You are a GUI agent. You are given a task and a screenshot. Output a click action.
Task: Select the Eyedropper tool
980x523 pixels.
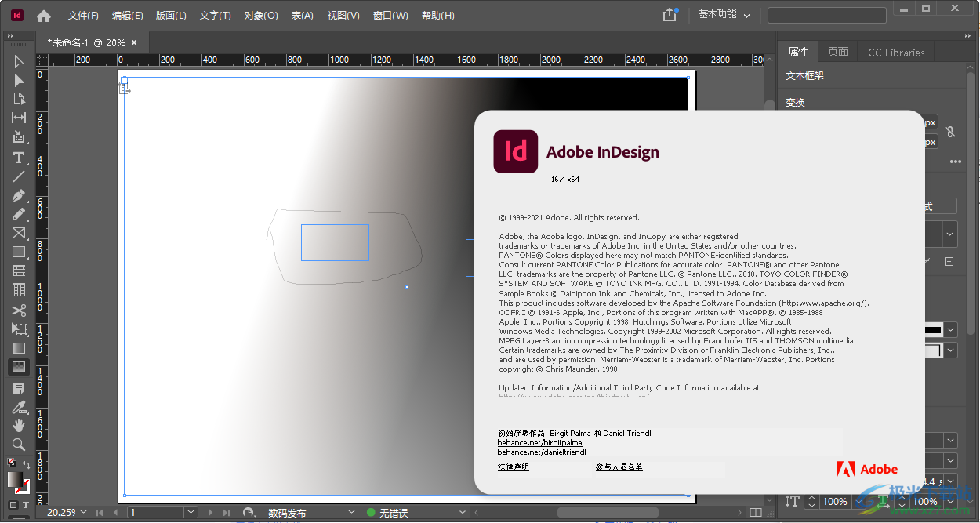click(x=19, y=407)
